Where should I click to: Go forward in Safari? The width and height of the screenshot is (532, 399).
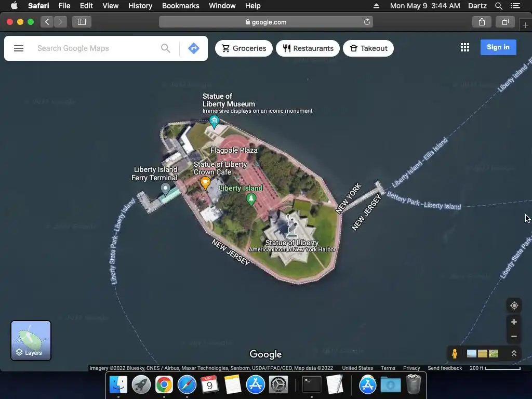(x=60, y=22)
